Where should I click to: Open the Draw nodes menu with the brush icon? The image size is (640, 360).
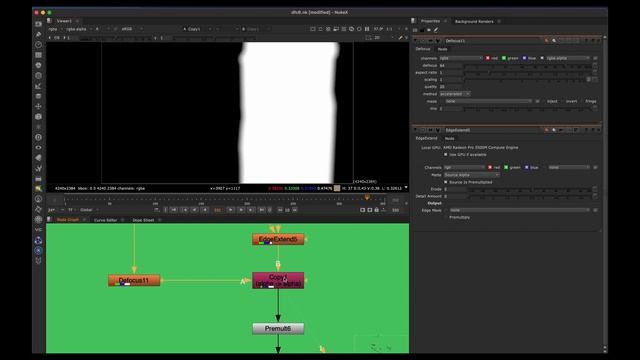tap(38, 34)
